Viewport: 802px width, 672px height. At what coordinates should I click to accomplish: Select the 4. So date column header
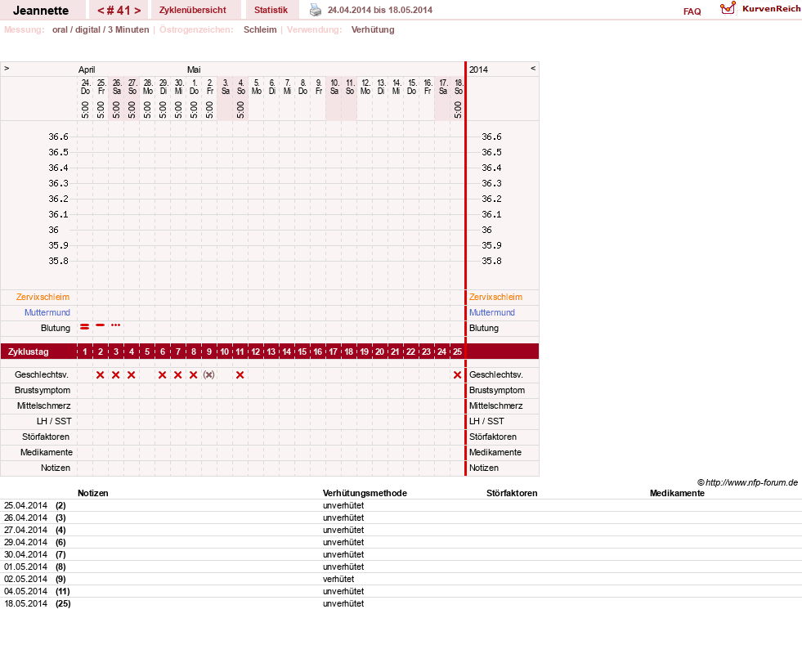pyautogui.click(x=241, y=87)
